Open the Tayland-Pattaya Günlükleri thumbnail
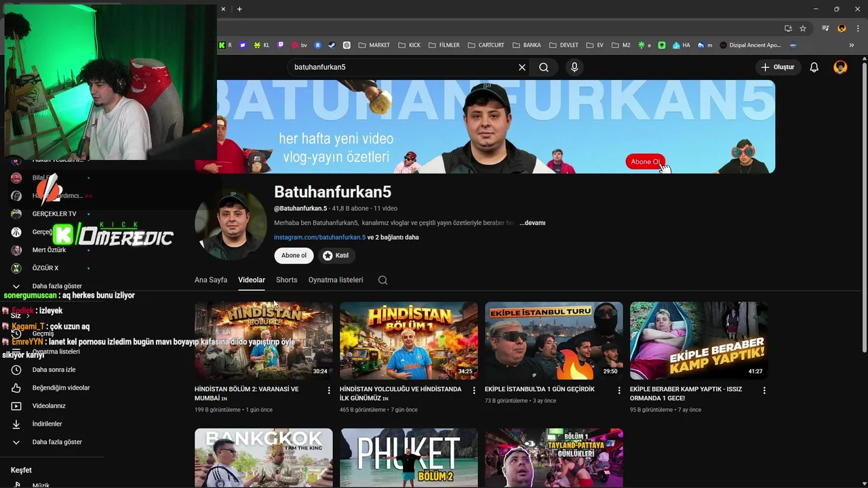The height and width of the screenshot is (488, 868). click(554, 457)
